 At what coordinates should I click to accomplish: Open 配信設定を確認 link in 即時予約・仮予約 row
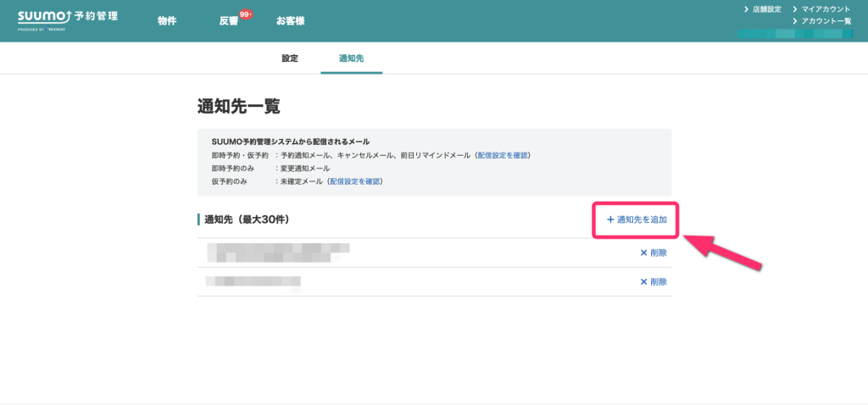point(502,156)
